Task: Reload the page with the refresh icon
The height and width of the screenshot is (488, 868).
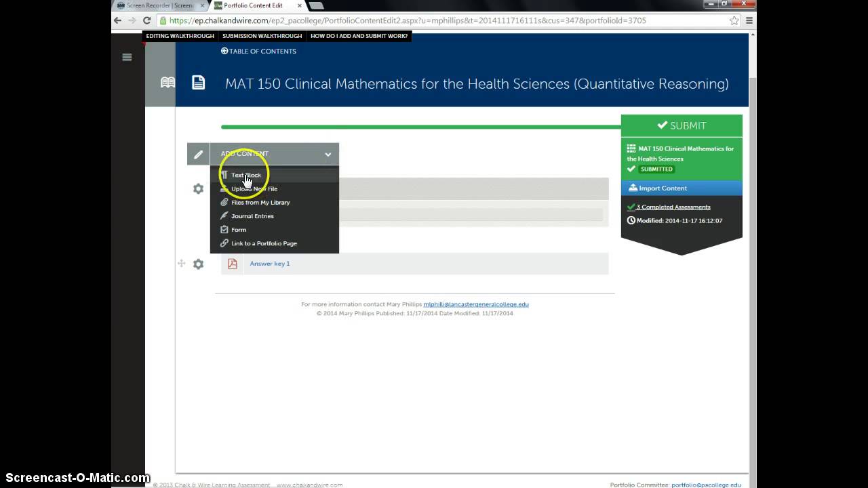Action: [x=146, y=20]
